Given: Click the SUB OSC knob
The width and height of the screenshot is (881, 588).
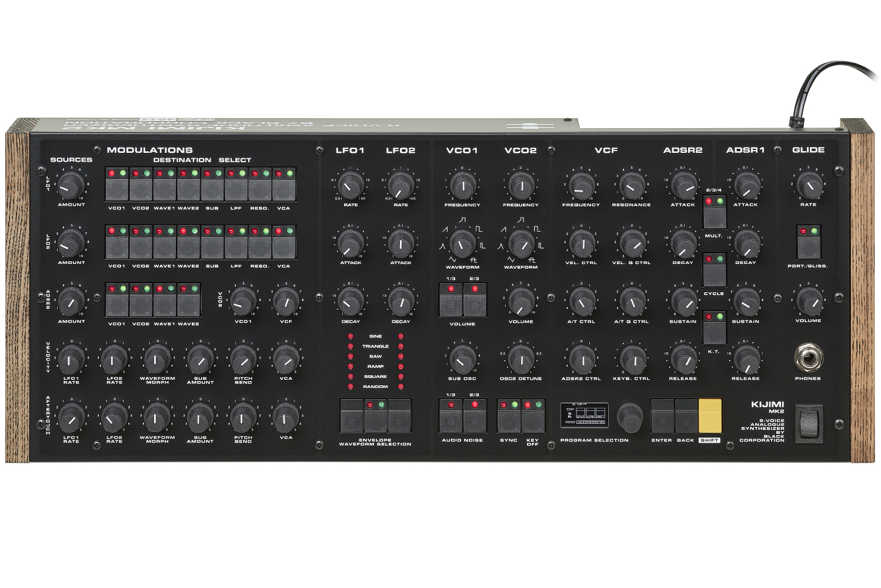Looking at the screenshot, I should 462,358.
